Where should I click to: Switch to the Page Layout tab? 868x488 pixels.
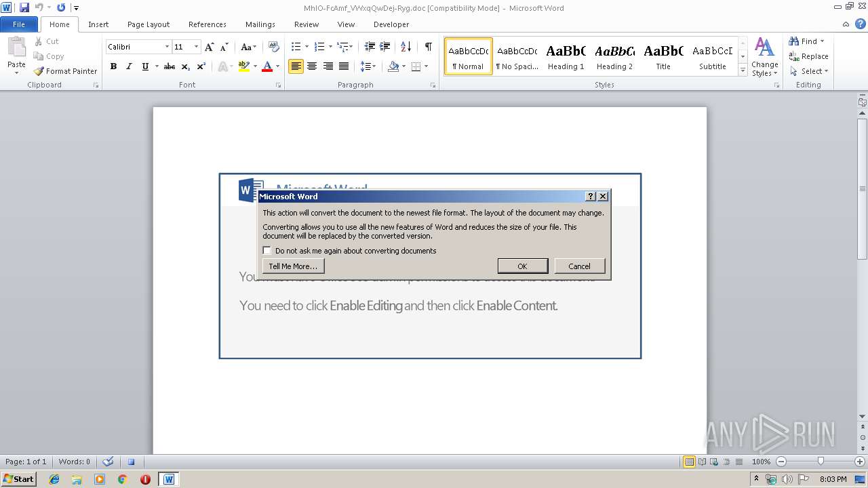click(x=149, y=24)
